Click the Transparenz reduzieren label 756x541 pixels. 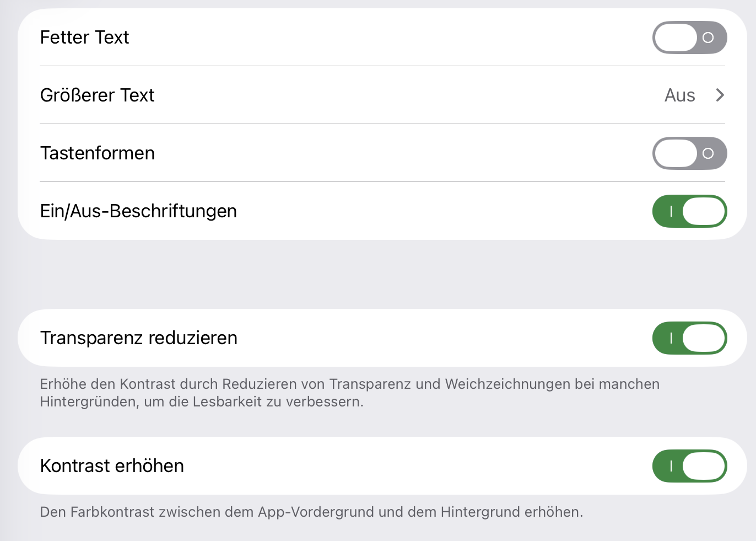click(138, 338)
